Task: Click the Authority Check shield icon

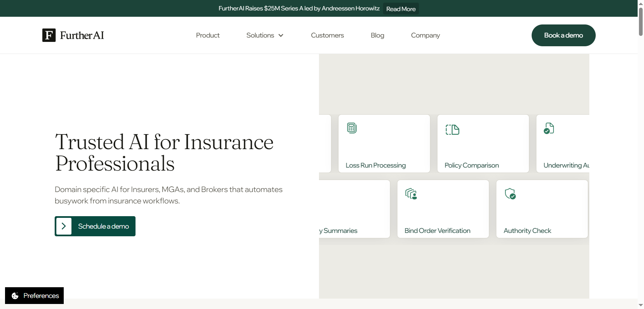Action: [510, 194]
